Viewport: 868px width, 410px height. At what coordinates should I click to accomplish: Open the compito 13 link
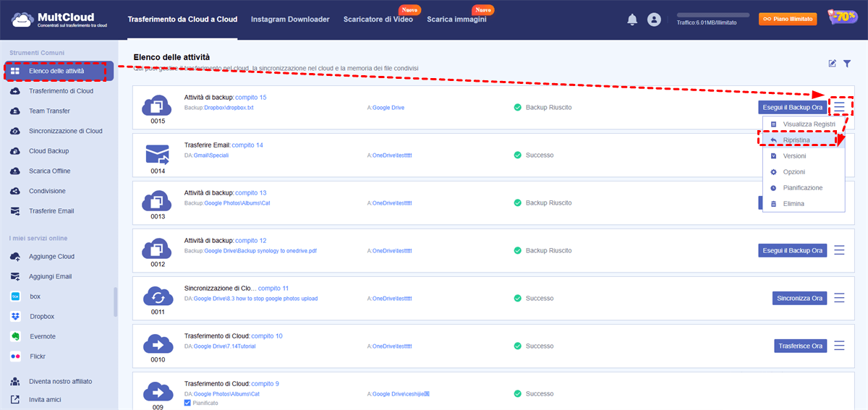pyautogui.click(x=251, y=193)
